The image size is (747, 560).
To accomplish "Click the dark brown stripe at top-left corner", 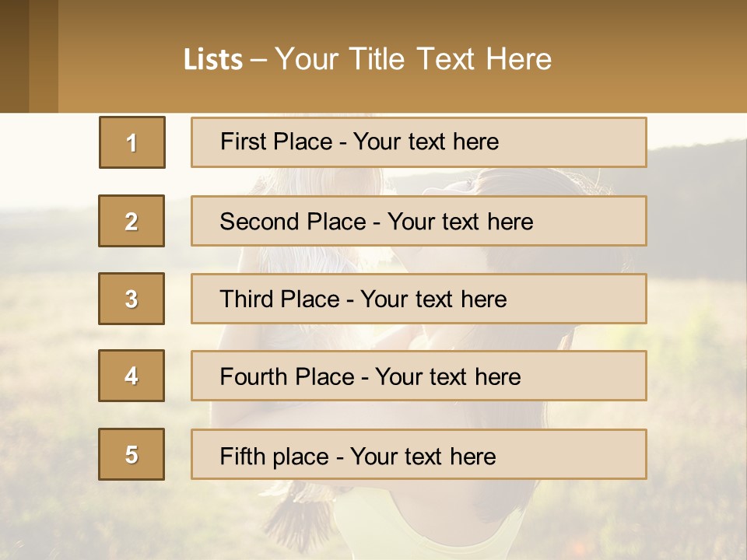I will click(14, 56).
